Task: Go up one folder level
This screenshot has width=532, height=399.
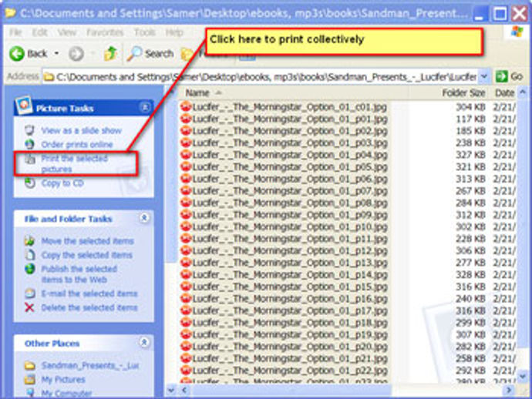Action: 110,54
